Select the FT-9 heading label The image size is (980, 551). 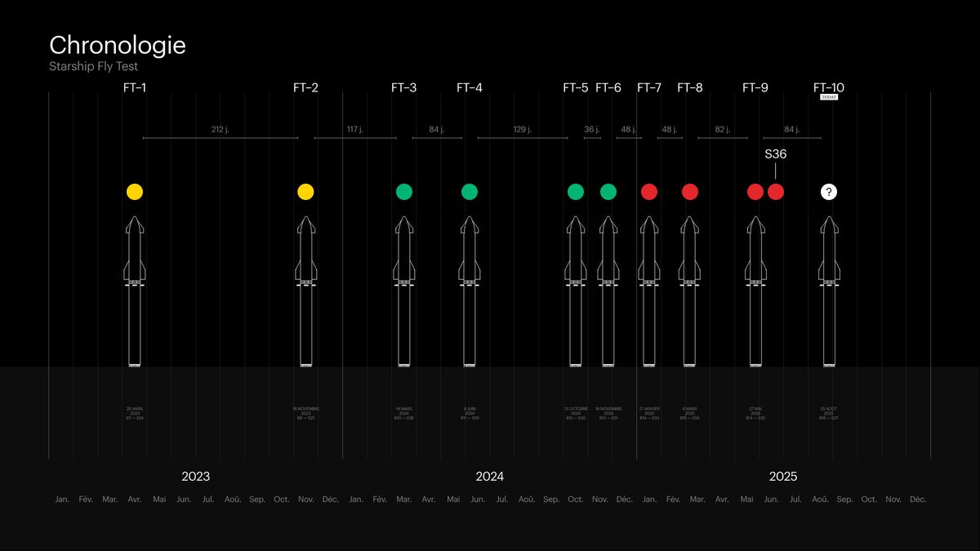point(755,87)
